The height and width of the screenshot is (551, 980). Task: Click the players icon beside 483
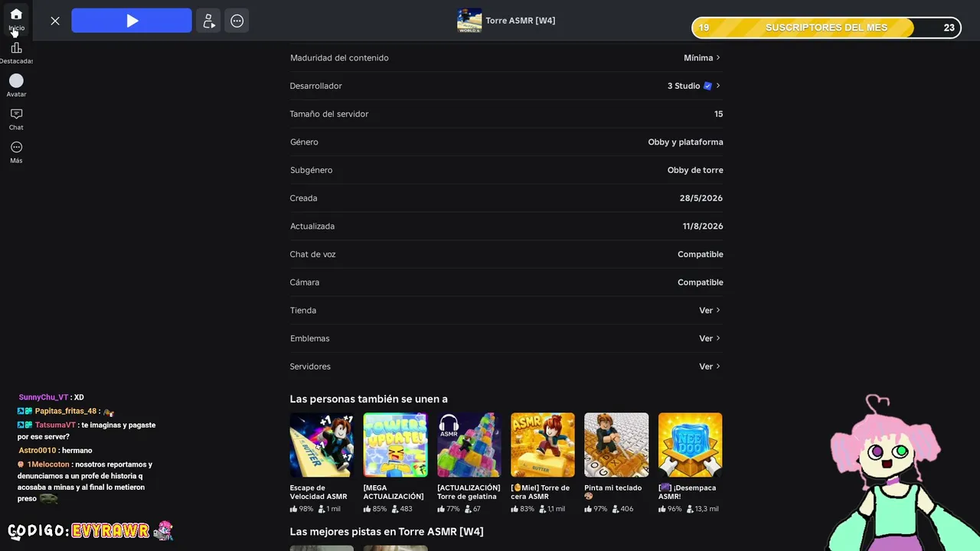pos(395,509)
